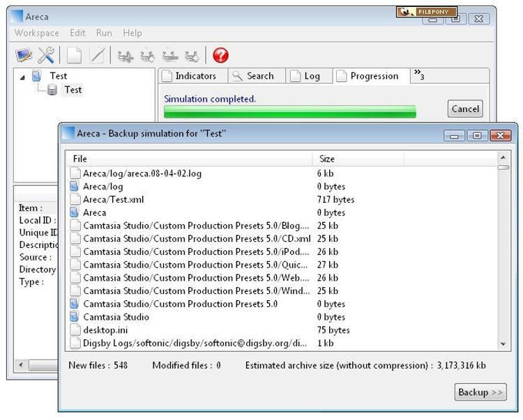Screen dimensions: 523x420
Task: Select the Areca/Test.xml file name
Action: click(114, 199)
